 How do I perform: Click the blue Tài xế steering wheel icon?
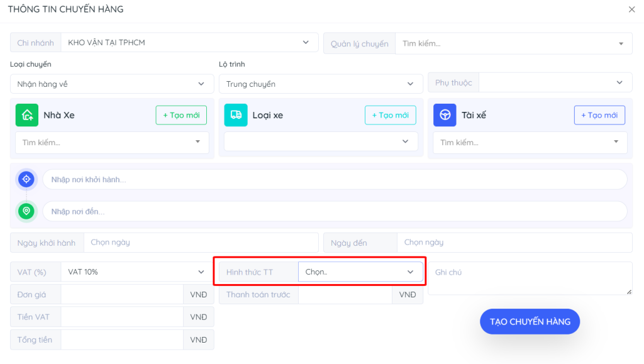pyautogui.click(x=445, y=115)
